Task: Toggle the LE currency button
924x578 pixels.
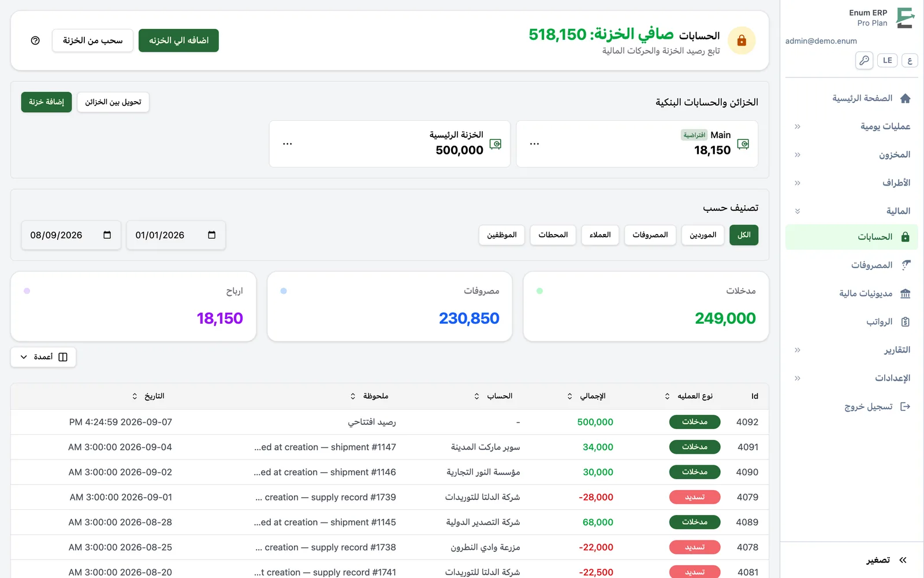Action: (x=887, y=60)
